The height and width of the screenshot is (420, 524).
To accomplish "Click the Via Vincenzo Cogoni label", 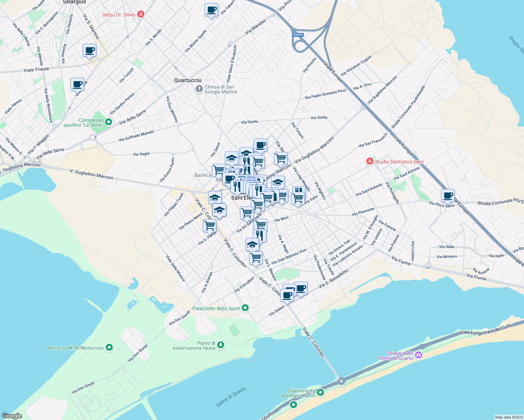I will [356, 65].
